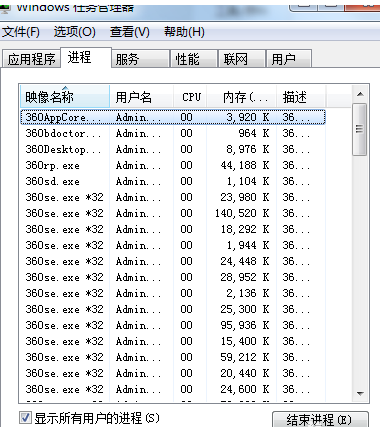The height and width of the screenshot is (427, 380).
Task: Select 360se.exe process using 24,600 K
Action: (x=173, y=389)
